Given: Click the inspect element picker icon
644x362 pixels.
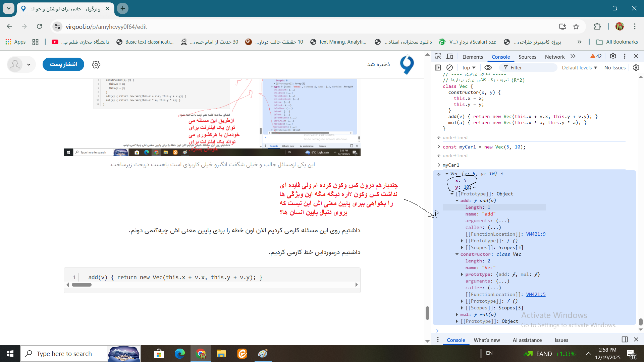Looking at the screenshot, I should coord(438,56).
